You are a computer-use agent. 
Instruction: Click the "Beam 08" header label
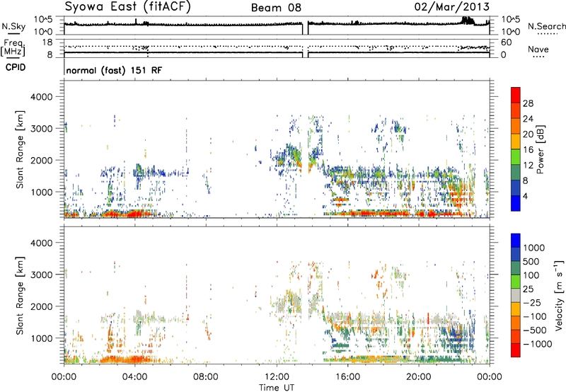(x=276, y=8)
